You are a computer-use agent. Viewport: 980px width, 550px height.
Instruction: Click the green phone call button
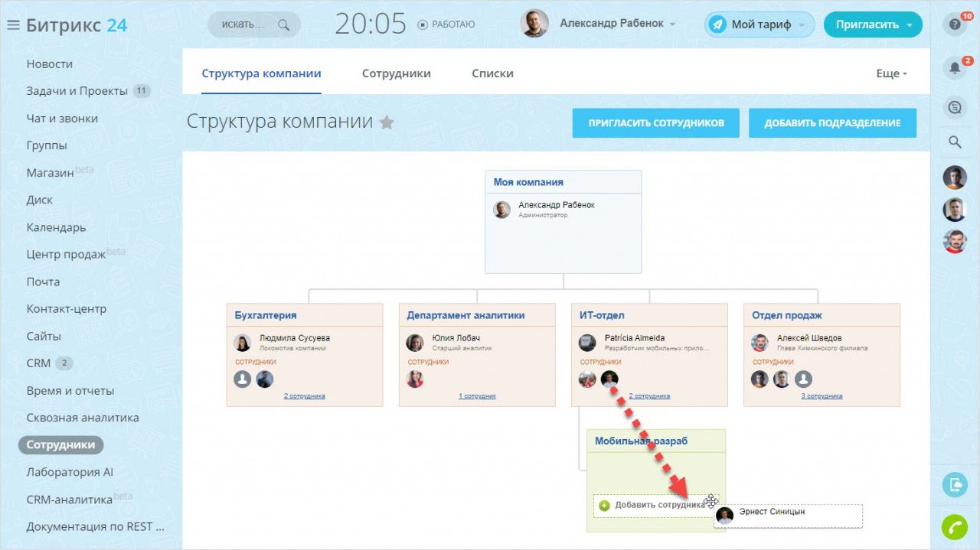click(954, 527)
